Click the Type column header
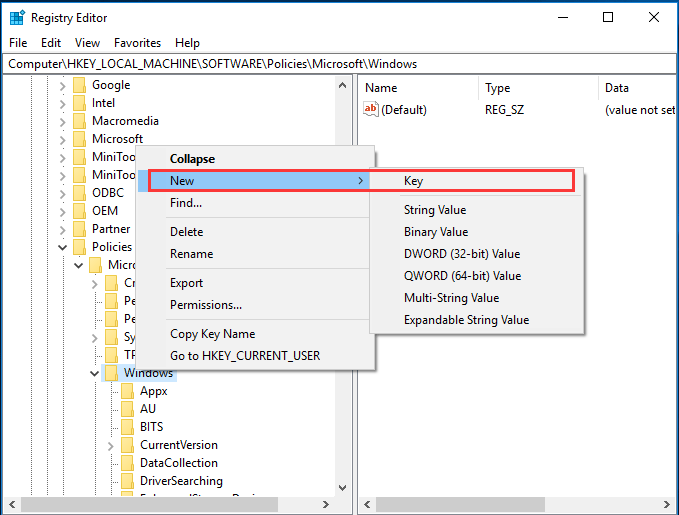Viewport: 679px width, 515px height. pyautogui.click(x=539, y=88)
